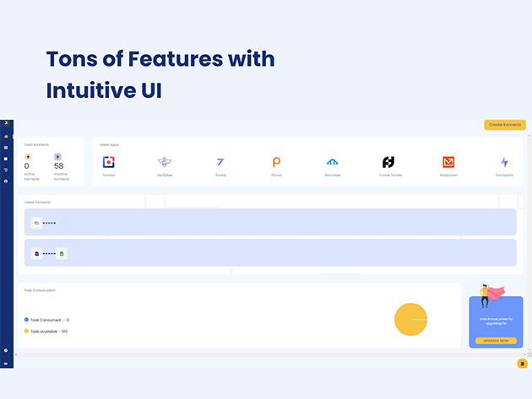Click the yellow task consumption pie chart
Viewport: 532px width, 399px height.
(410, 320)
